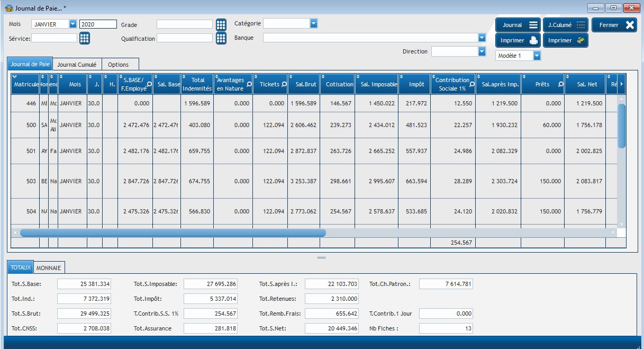Expand the Mois dropdown showing JANVIER
This screenshot has width=644, height=349.
pos(72,24)
